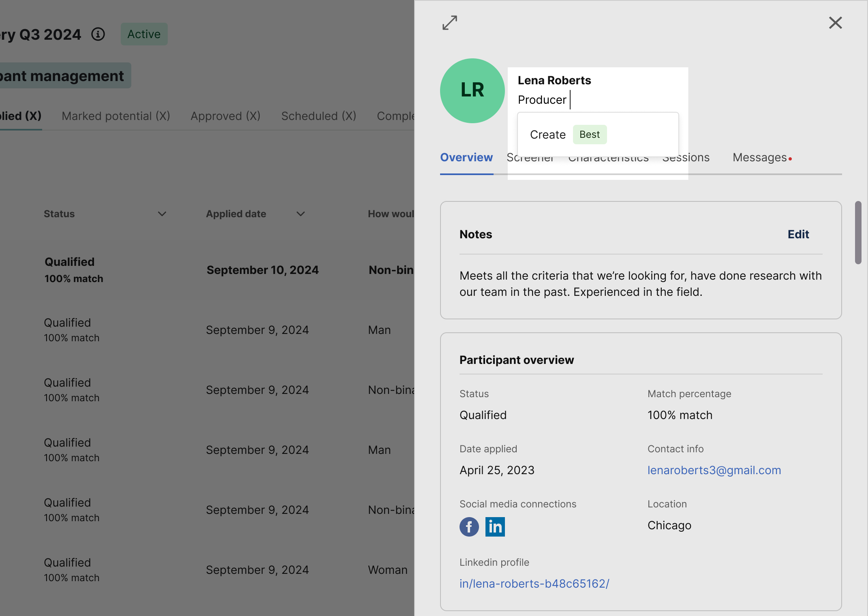The image size is (868, 616).
Task: Click the Active status badge
Action: coord(144,34)
